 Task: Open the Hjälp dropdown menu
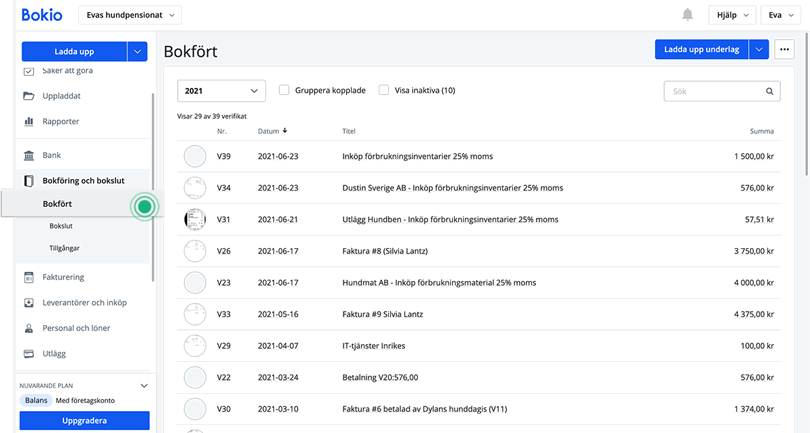tap(729, 15)
